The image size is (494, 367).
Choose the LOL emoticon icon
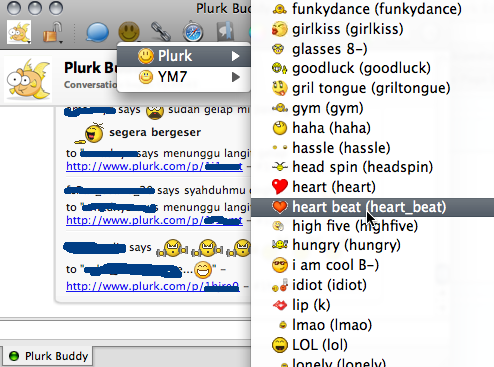(x=280, y=345)
